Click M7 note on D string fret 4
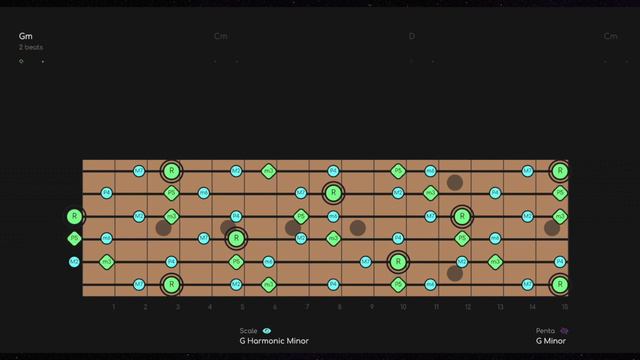This screenshot has height=360, width=640. coord(204,238)
